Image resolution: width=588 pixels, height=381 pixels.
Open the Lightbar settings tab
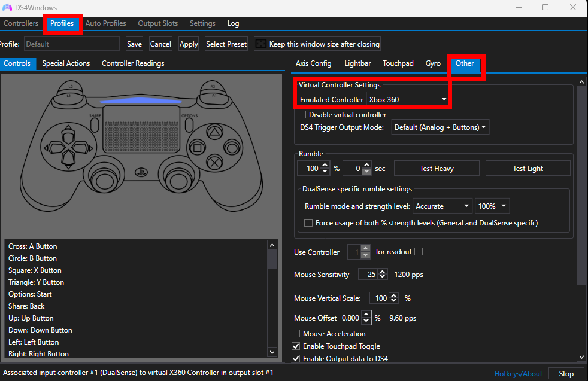click(x=357, y=63)
